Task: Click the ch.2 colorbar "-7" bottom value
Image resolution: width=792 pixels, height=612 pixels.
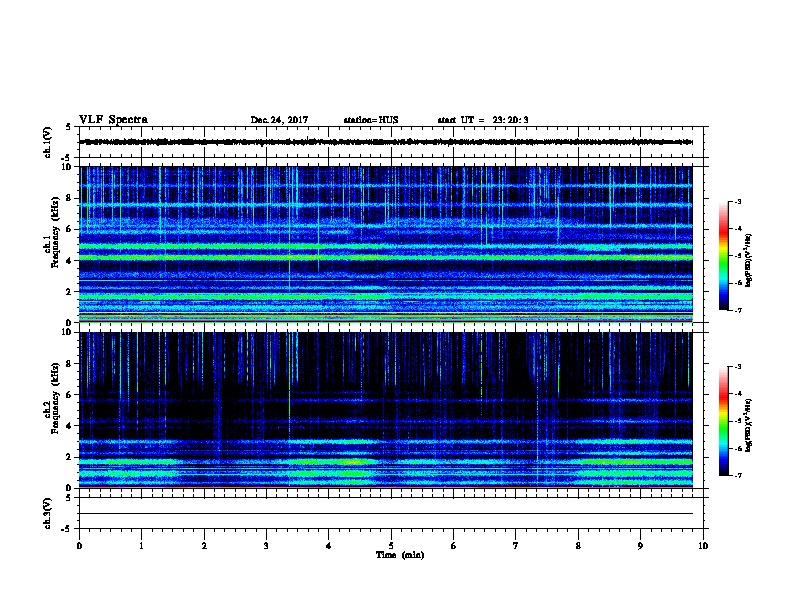Action: (x=737, y=476)
